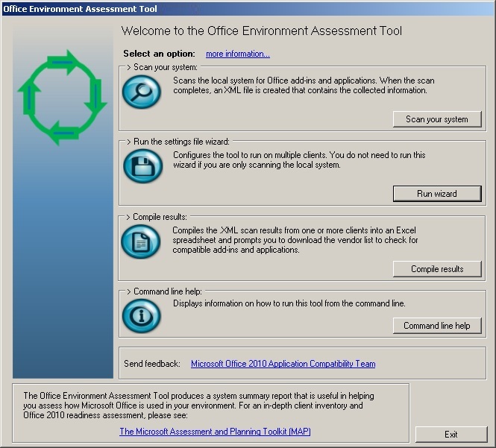
Task: Click the 'Compile results:' group heading
Action: [157, 217]
